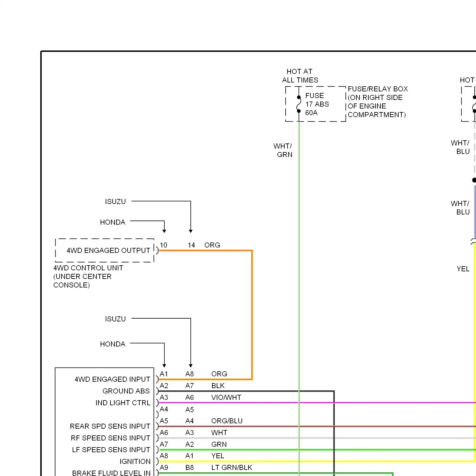Click the 'IND LIGHT CTRL' label
The image size is (476, 476).
click(123, 403)
